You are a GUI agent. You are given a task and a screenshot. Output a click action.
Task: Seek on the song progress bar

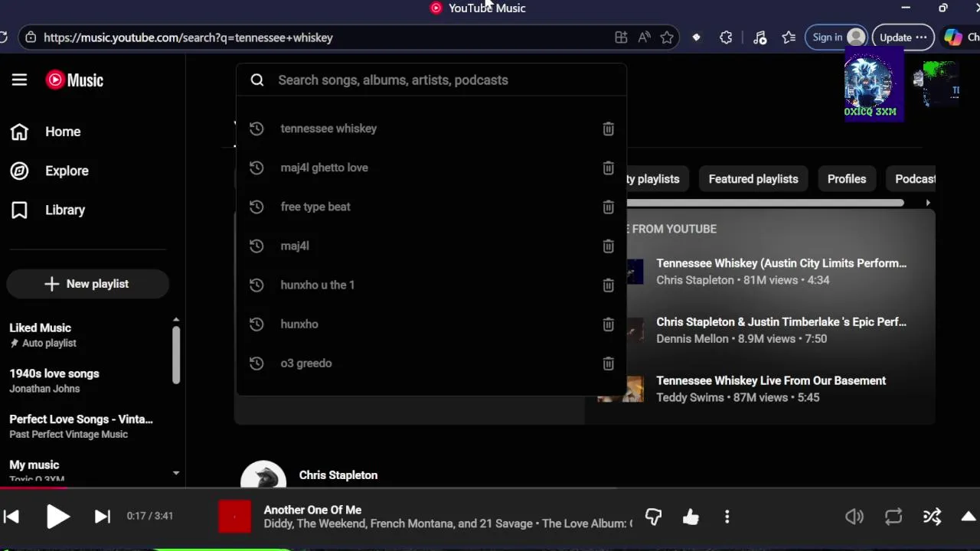tap(490, 487)
